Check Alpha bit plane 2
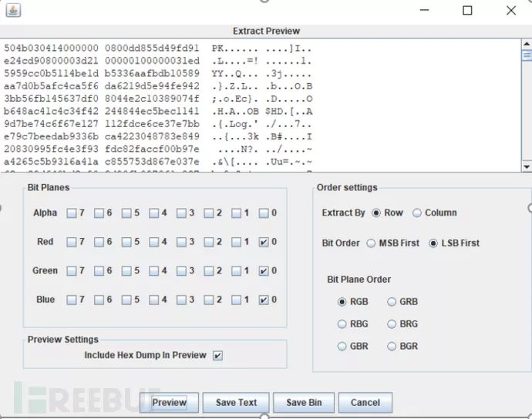 coord(209,213)
